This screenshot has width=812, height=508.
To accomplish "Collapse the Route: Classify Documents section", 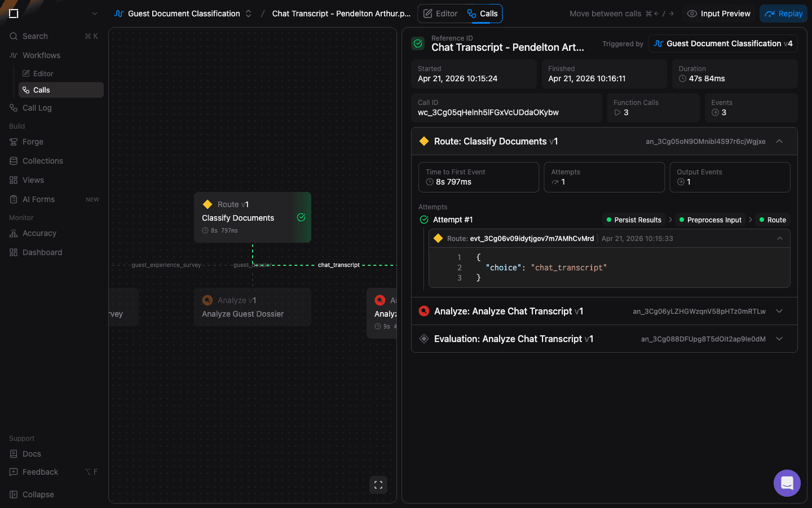I will pos(779,142).
